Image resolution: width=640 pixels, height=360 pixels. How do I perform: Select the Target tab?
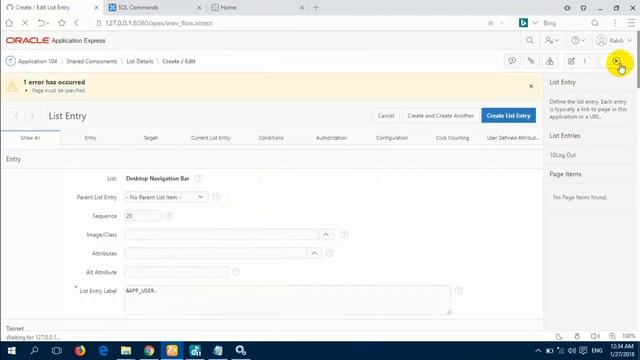coord(151,138)
